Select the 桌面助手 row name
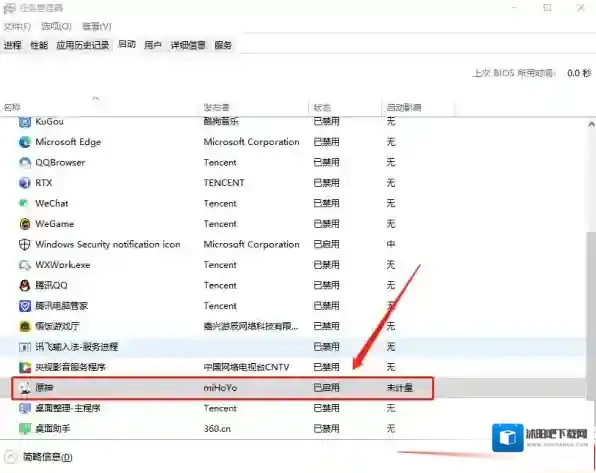596x473 pixels. pyautogui.click(x=53, y=429)
